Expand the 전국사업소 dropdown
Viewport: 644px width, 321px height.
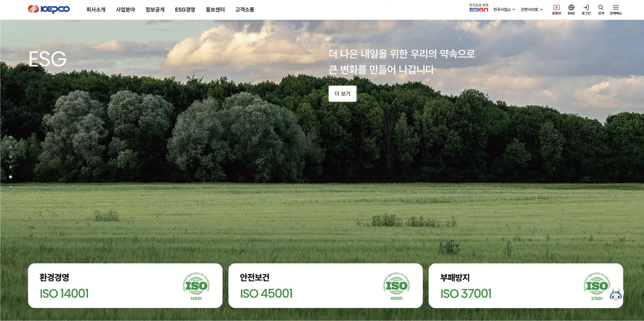pyautogui.click(x=504, y=9)
